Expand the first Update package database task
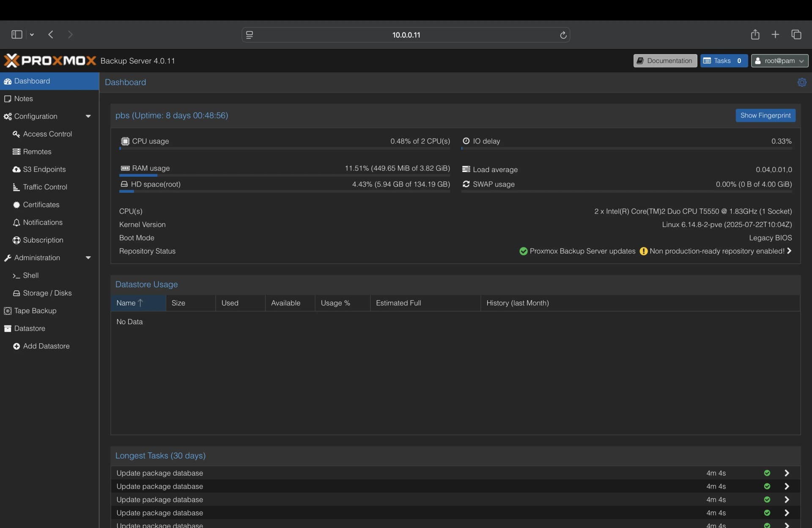812x528 pixels. point(787,473)
